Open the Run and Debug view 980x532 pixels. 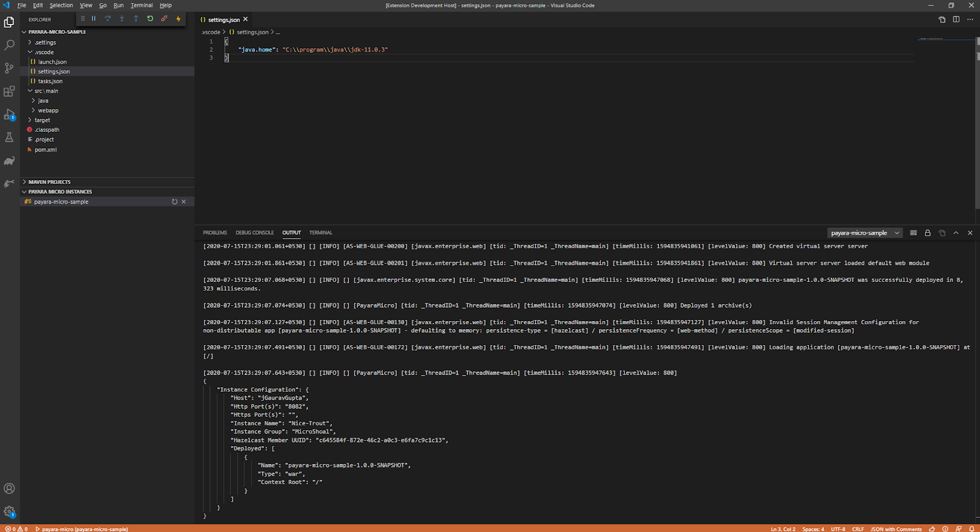coord(9,115)
